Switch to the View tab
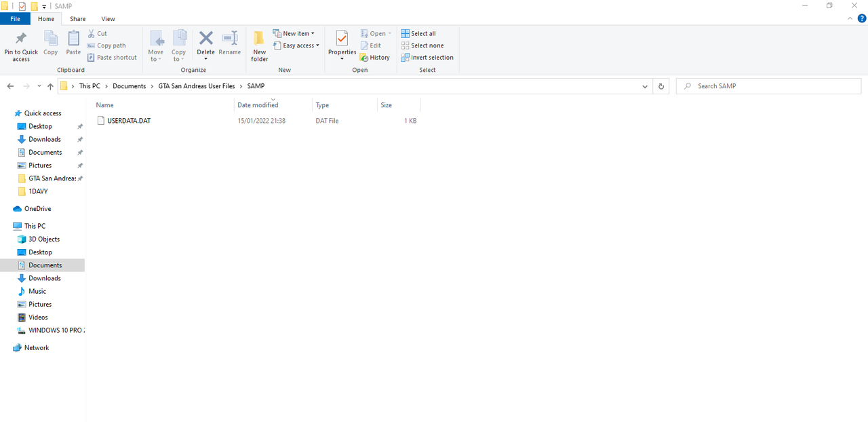Viewport: 868px width, 422px height. click(108, 19)
